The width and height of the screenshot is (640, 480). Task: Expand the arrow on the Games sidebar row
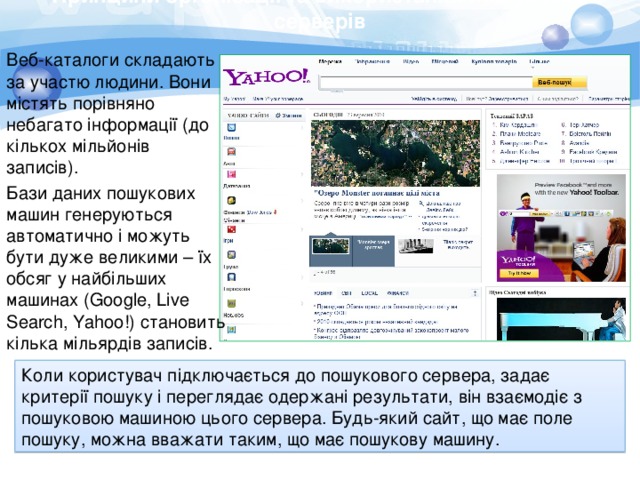[x=302, y=229]
